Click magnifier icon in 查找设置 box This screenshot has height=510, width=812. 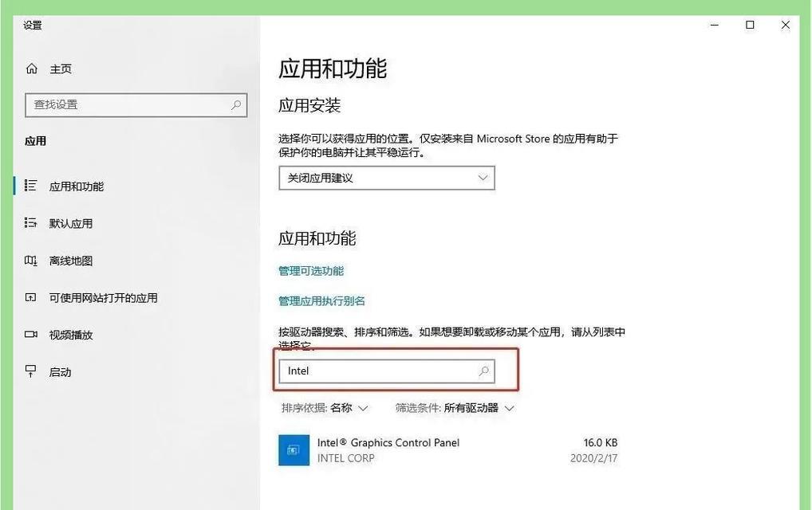coord(236,104)
